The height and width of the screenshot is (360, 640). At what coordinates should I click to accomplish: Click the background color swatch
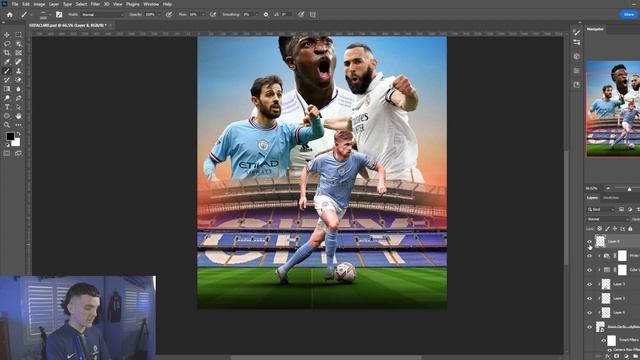16,142
